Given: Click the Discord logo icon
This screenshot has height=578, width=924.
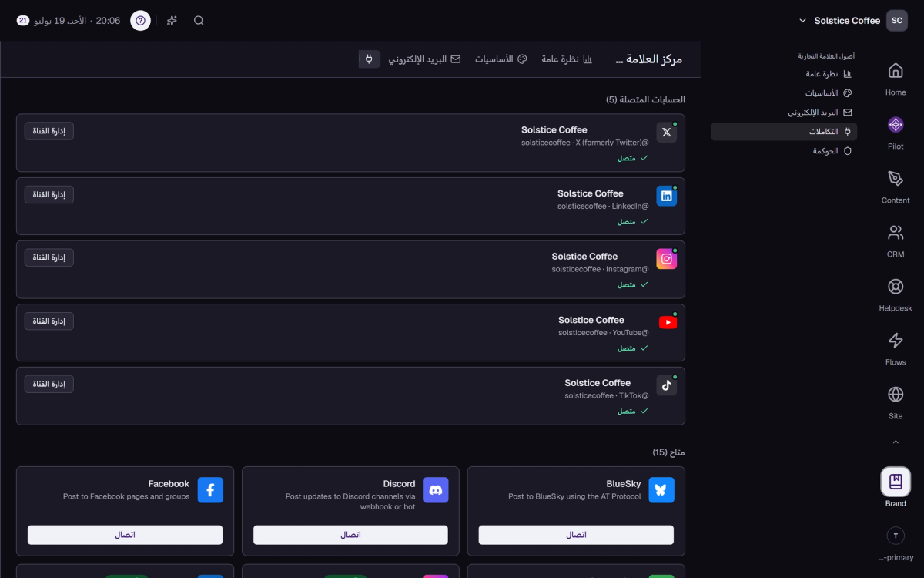Looking at the screenshot, I should click(x=436, y=490).
